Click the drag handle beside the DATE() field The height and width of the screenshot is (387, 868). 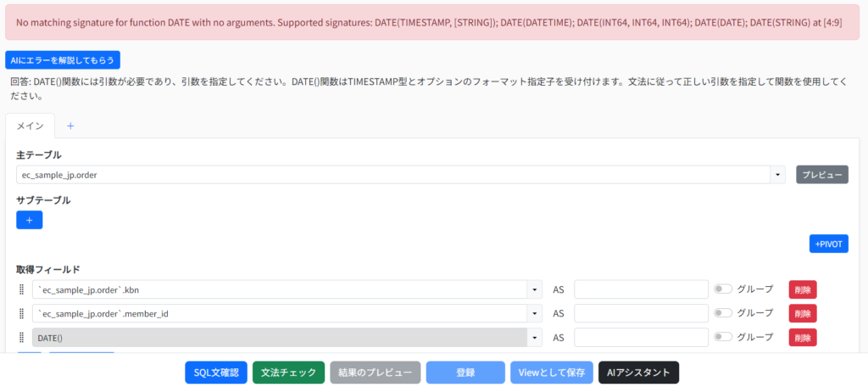click(22, 338)
